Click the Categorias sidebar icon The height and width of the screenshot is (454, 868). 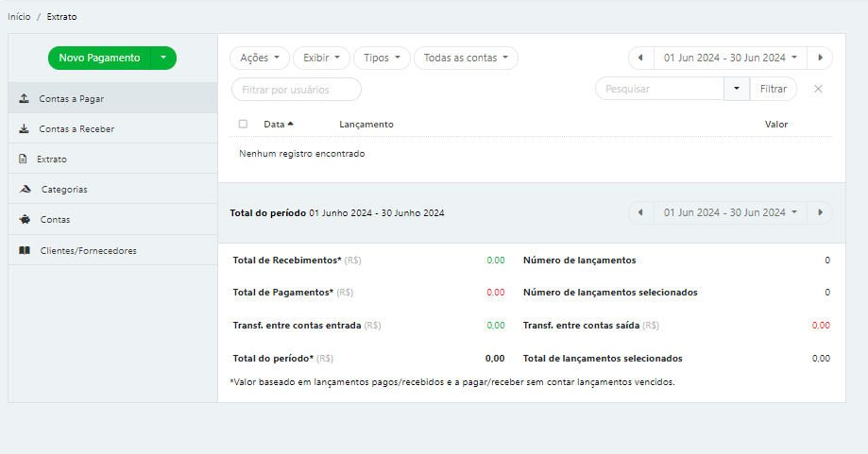point(25,189)
